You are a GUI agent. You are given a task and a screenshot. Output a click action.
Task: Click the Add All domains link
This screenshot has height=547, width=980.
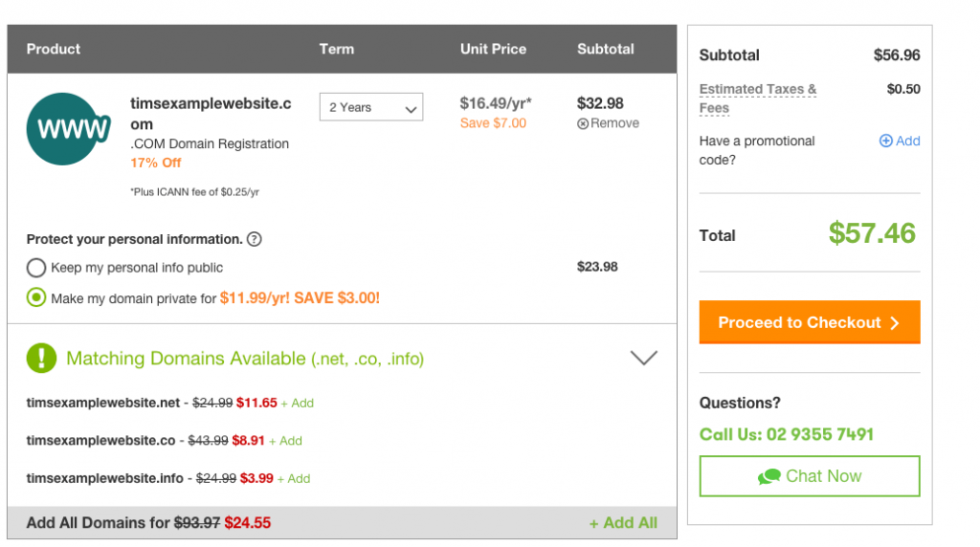coord(623,523)
